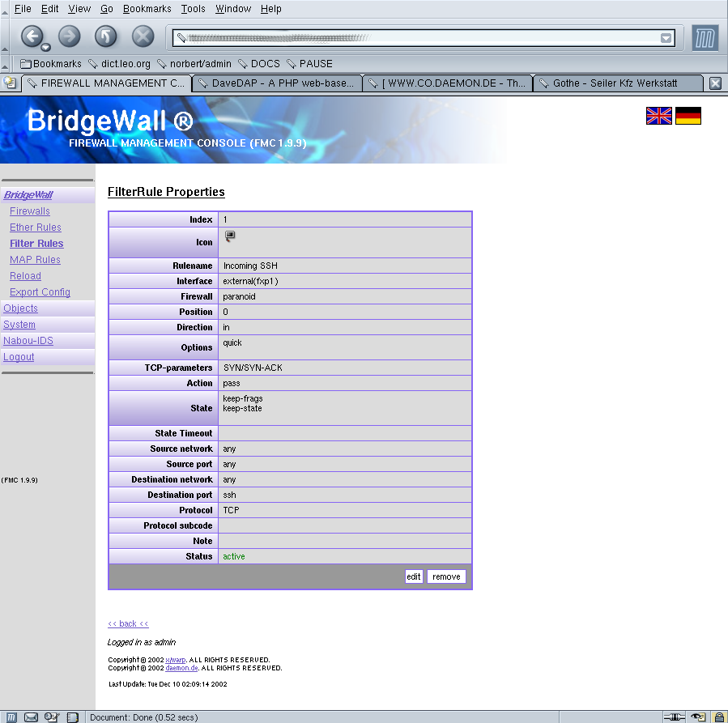
Task: Switch language with the British flag
Action: coord(659,116)
